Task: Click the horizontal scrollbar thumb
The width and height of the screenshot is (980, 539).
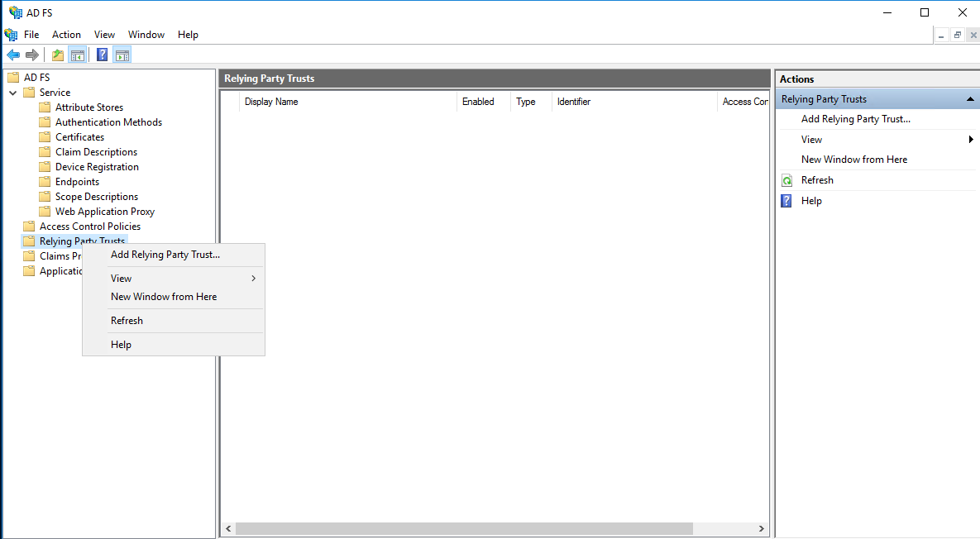Action: tap(465, 528)
